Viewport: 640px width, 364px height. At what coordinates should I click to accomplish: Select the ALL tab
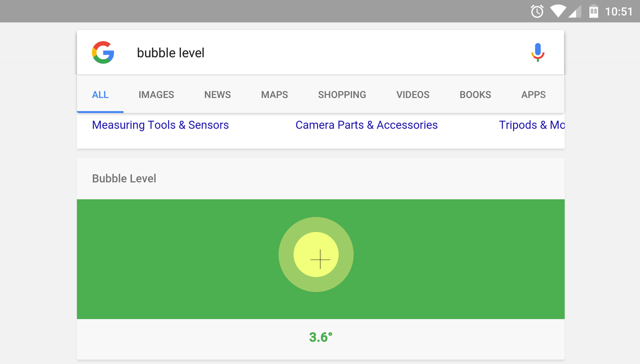pyautogui.click(x=100, y=95)
